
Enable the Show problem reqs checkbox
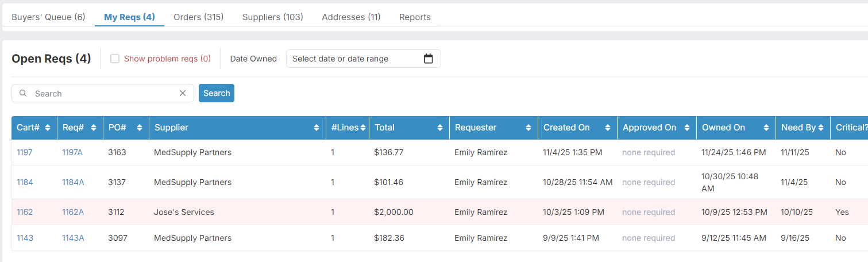click(x=115, y=59)
